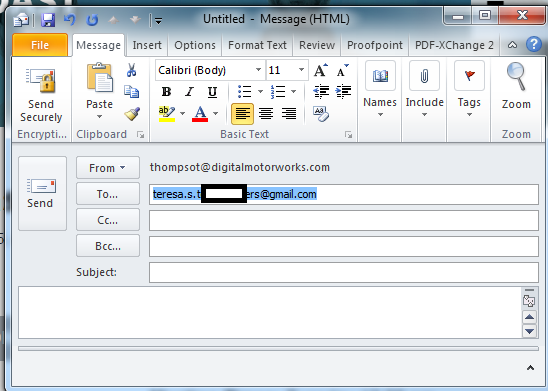Open the Names address book button
This screenshot has width=548, height=391.
pyautogui.click(x=380, y=89)
